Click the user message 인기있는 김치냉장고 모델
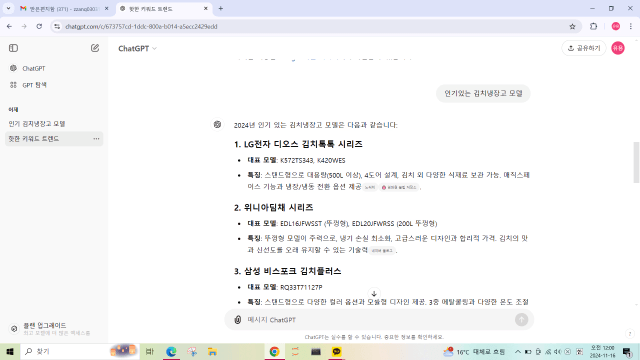The image size is (640, 360). click(483, 93)
